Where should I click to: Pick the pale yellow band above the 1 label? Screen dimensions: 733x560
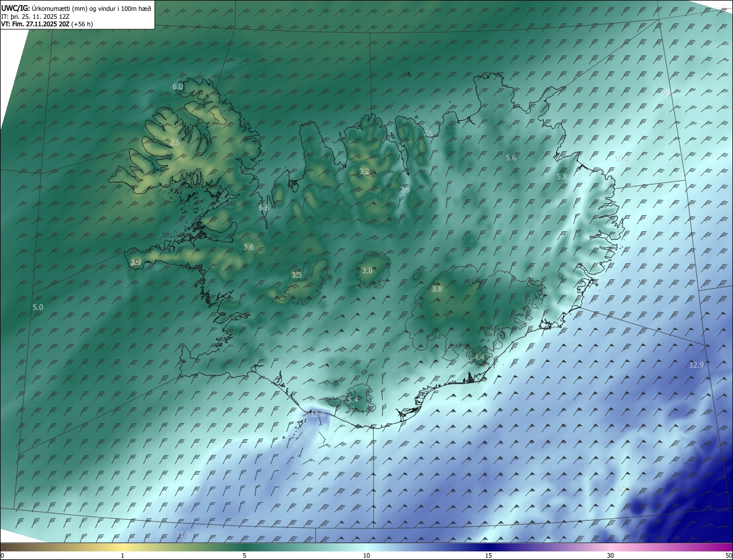point(123,547)
